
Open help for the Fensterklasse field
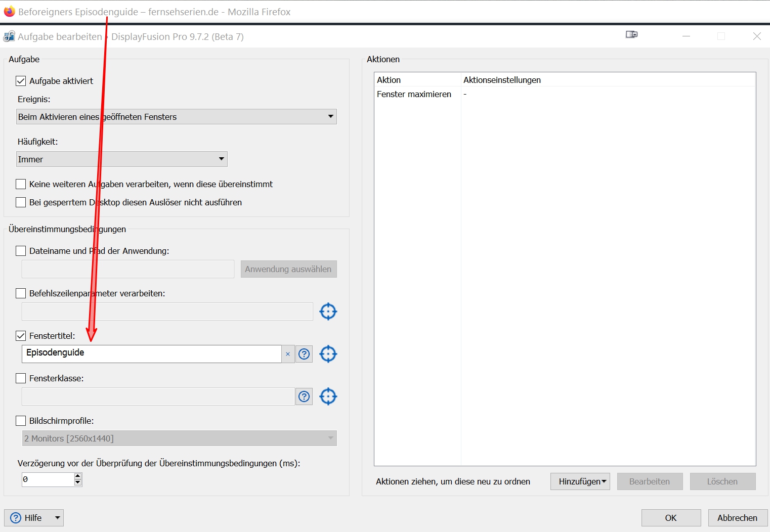[x=304, y=396]
